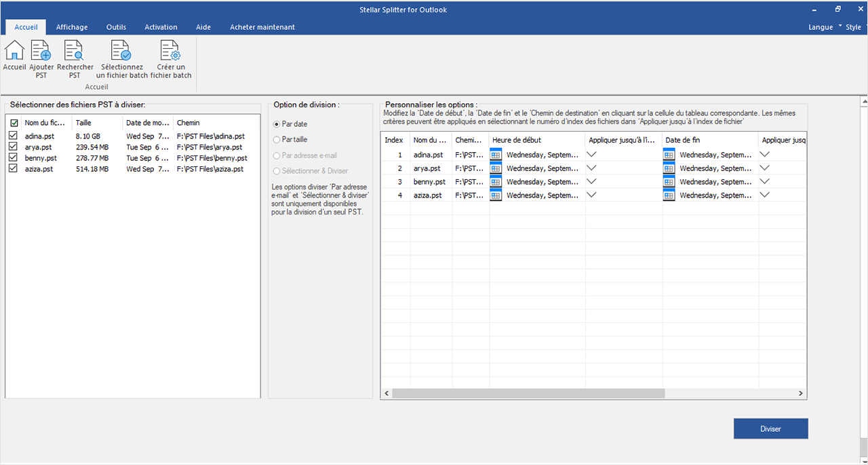Viewport: 868px width, 465px height.
Task: Click index cell 4 in the options table
Action: (395, 196)
